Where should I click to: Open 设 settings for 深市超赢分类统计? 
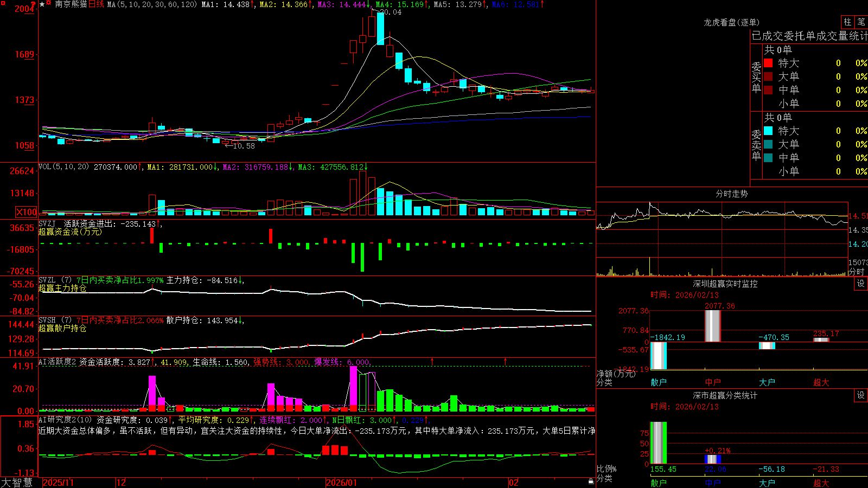click(861, 395)
